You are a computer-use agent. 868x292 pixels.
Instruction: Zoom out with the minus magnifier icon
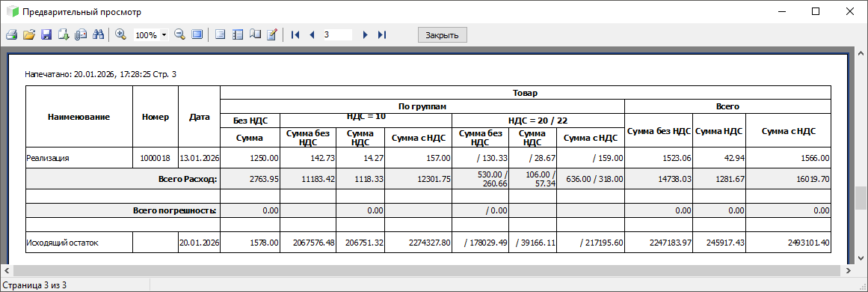(x=179, y=35)
